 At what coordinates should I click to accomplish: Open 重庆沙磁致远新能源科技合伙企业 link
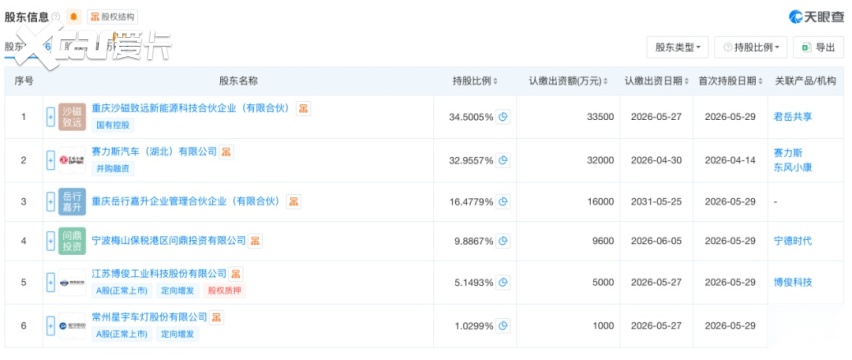tap(191, 108)
